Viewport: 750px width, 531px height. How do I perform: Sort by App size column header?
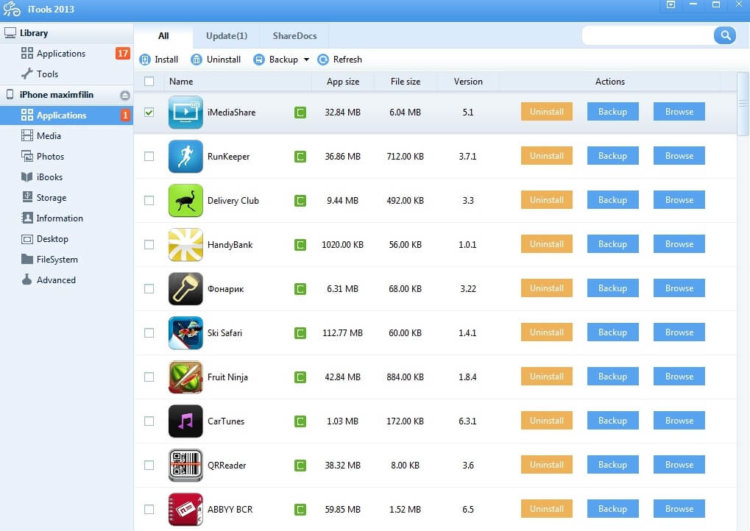(343, 81)
